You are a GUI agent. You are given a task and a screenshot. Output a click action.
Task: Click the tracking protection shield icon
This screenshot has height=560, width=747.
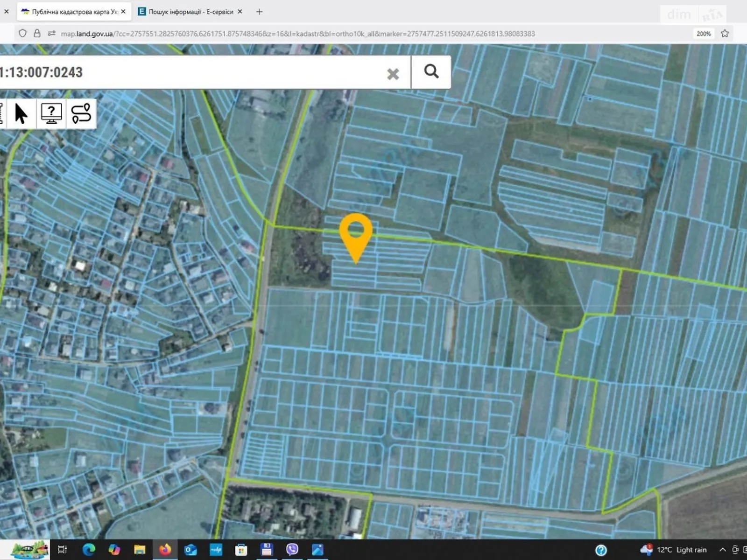[22, 34]
